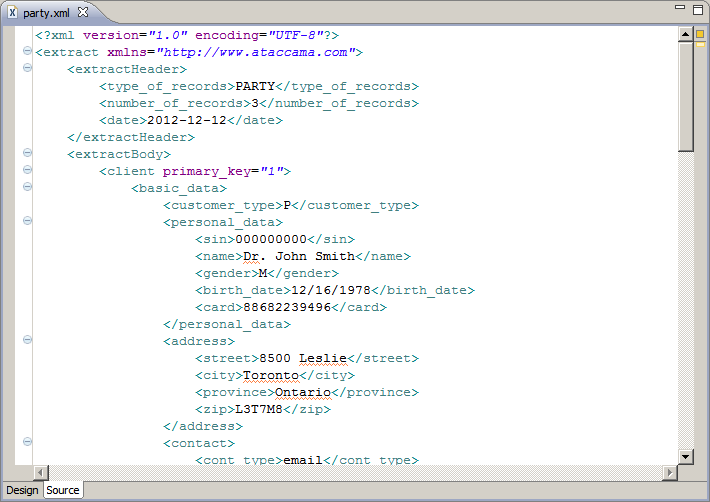This screenshot has width=710, height=502.
Task: Collapse the extract root element fold
Action: pos(27,52)
